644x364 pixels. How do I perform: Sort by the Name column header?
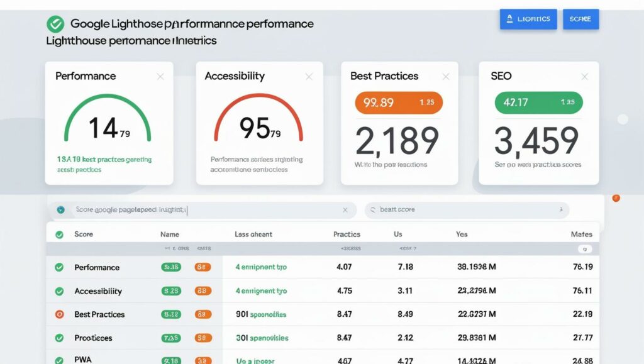pos(170,234)
